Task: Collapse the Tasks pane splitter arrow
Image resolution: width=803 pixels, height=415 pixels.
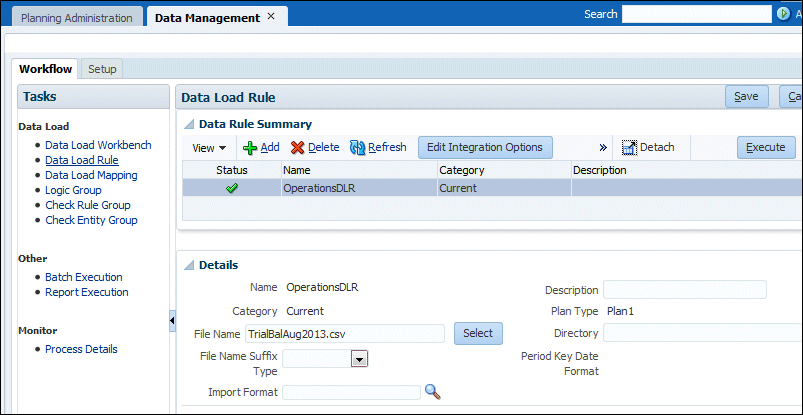Action: pos(172,319)
